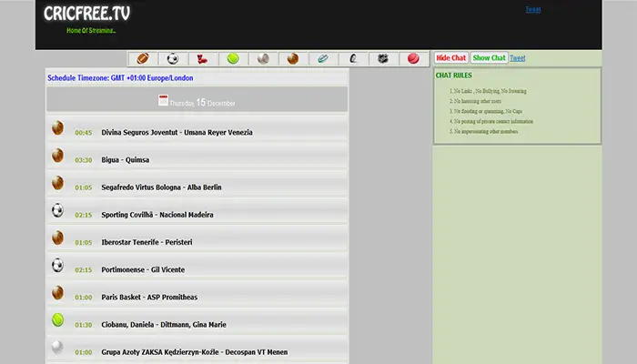The width and height of the screenshot is (637, 364).
Task: Open Ciobanu, Daniela - Dittmann, Gina Marie
Action: 164,325
